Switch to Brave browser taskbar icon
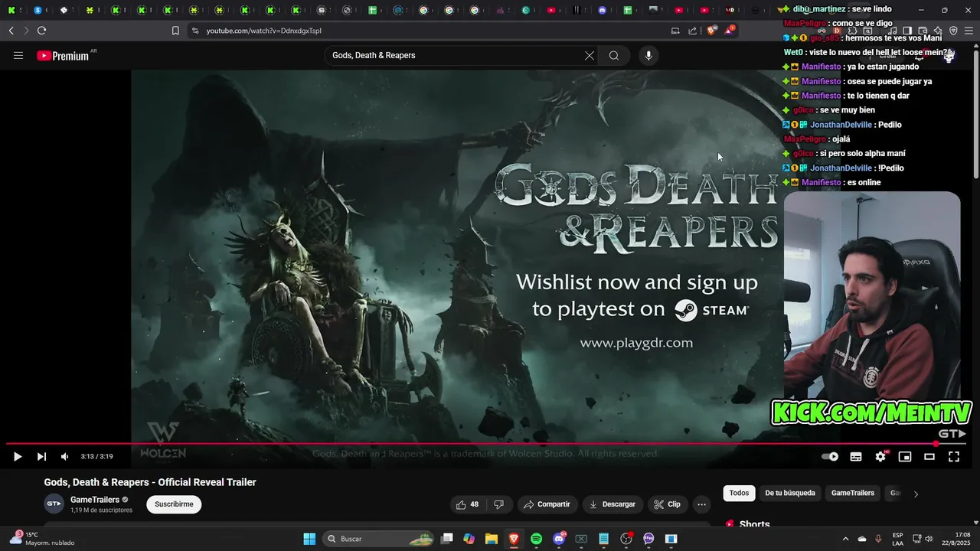980x551 pixels. pyautogui.click(x=514, y=539)
